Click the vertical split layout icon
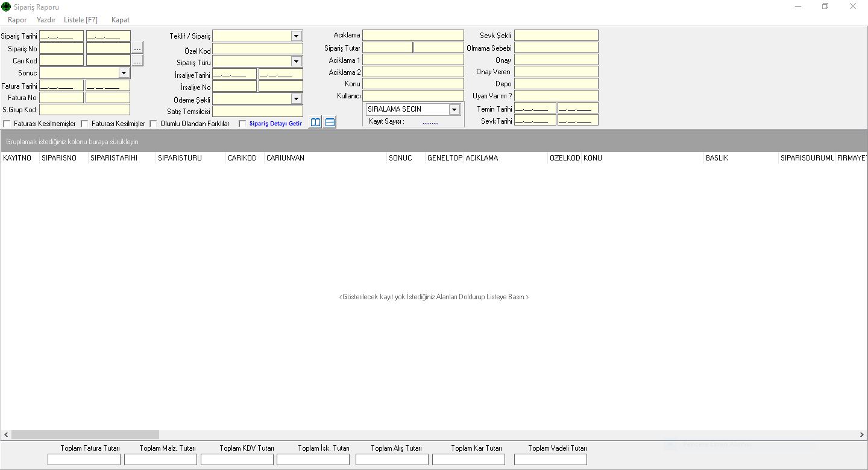The height and width of the screenshot is (470, 868). [315, 122]
